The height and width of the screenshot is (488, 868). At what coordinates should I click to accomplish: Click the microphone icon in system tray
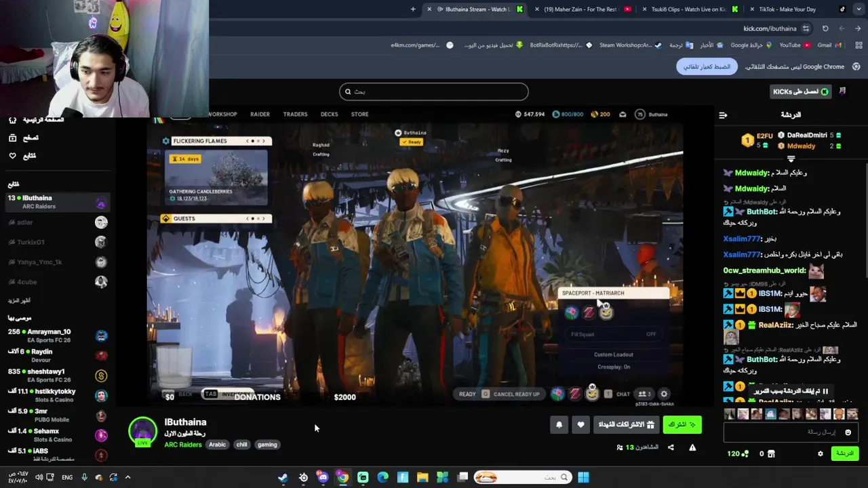pyautogui.click(x=84, y=477)
